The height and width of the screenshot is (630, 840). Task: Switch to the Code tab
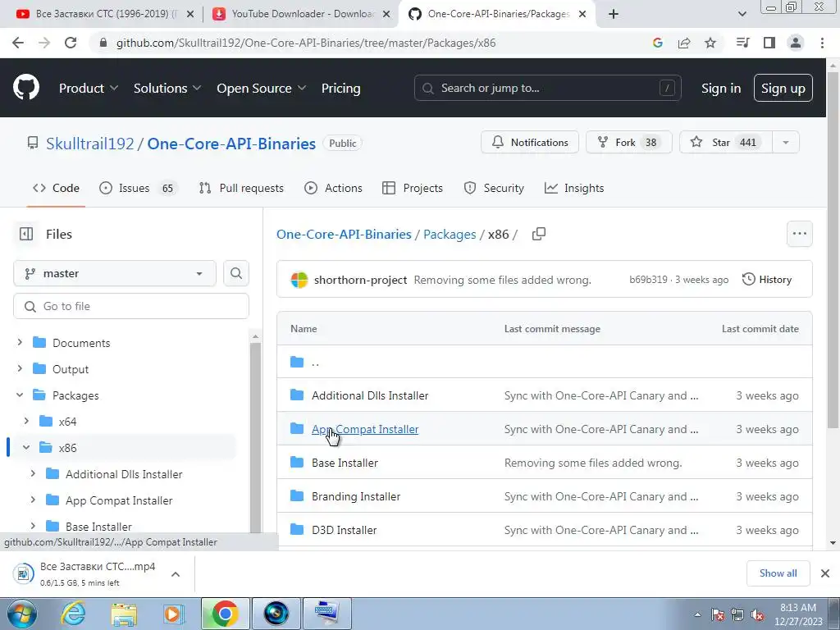coord(57,188)
